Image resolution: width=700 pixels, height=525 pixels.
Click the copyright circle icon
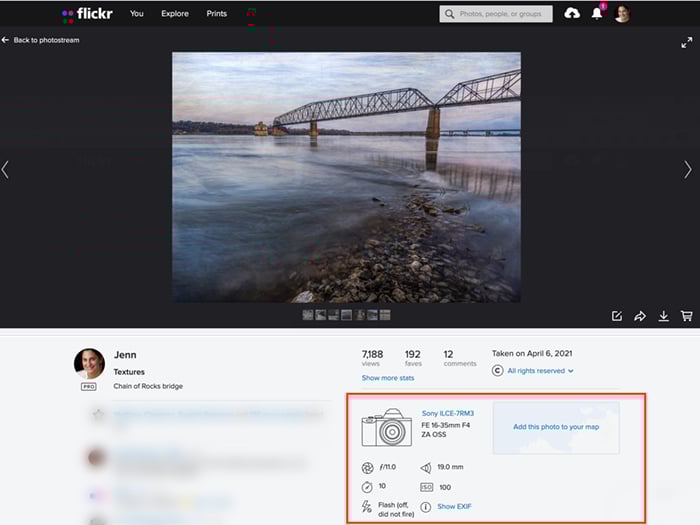coord(498,371)
